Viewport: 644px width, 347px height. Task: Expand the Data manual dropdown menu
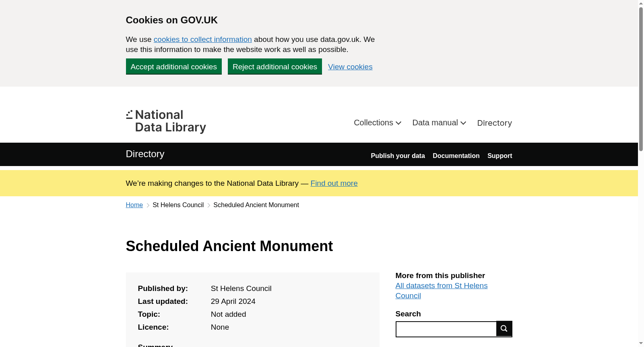(439, 123)
